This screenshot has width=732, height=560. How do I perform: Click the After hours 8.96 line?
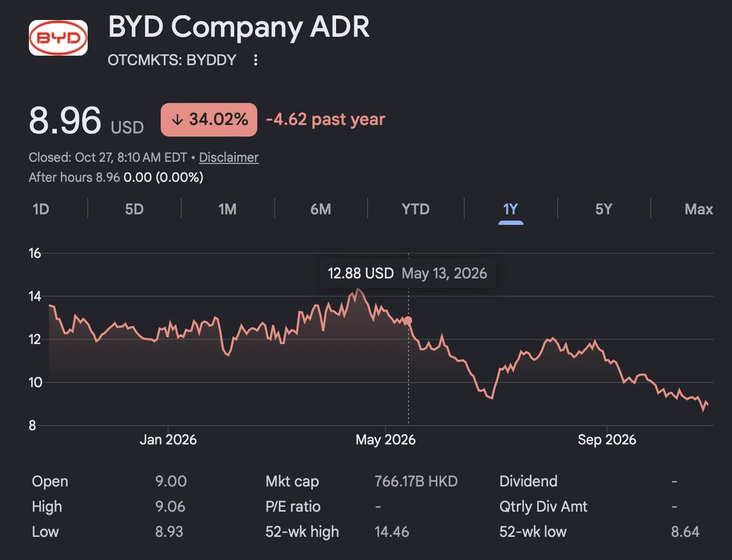click(116, 178)
